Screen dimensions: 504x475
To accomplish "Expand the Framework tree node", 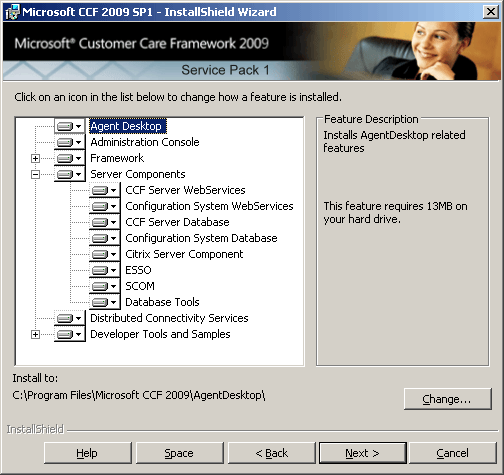I will [35, 158].
